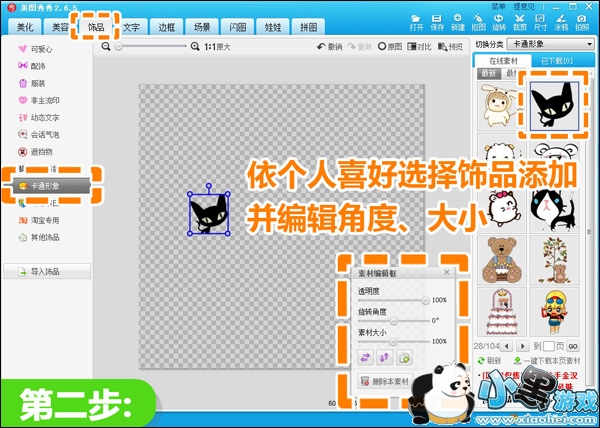Click the duplicate material icon in 素材编辑框

pyautogui.click(x=404, y=357)
